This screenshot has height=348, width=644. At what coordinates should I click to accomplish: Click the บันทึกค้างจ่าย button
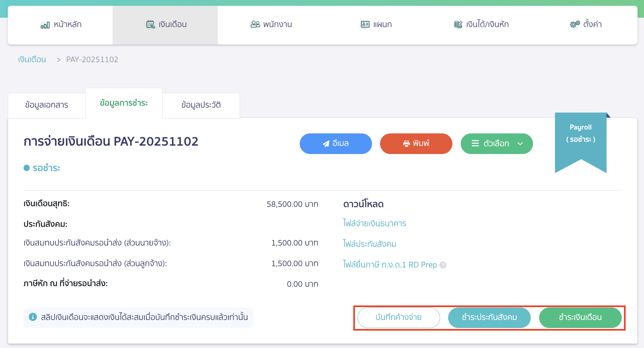click(398, 317)
